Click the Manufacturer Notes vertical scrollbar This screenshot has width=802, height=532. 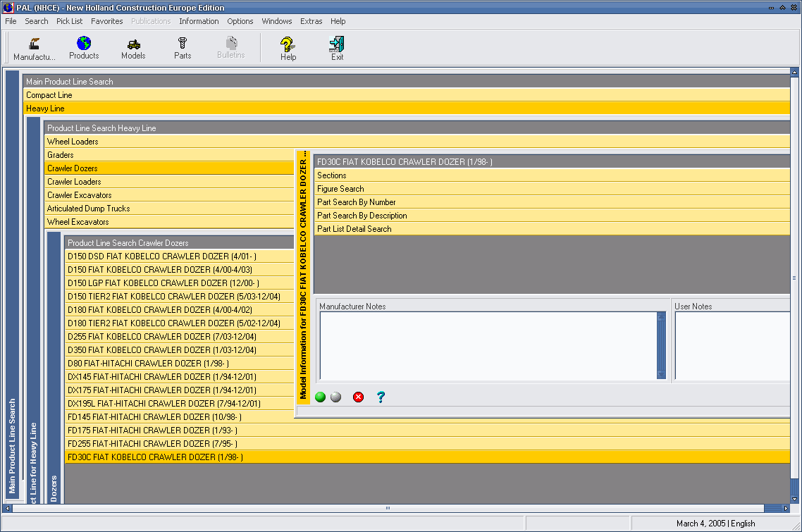coord(661,346)
